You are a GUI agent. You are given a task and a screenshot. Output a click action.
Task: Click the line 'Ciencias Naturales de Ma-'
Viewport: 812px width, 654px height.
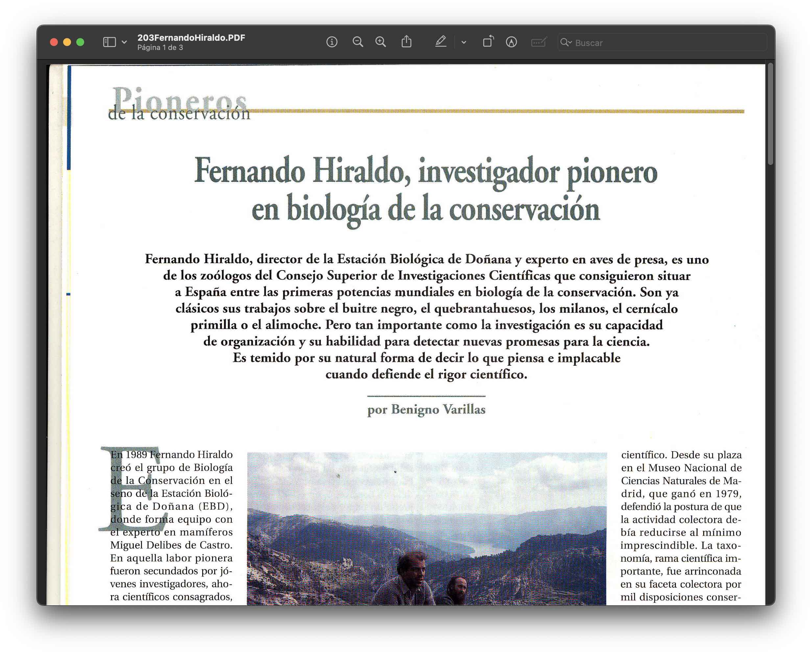coord(681,481)
